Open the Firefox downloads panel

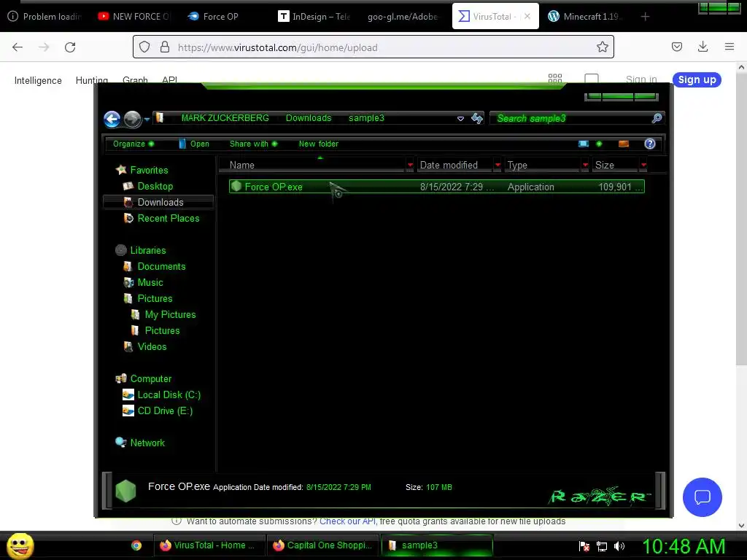pos(703,47)
